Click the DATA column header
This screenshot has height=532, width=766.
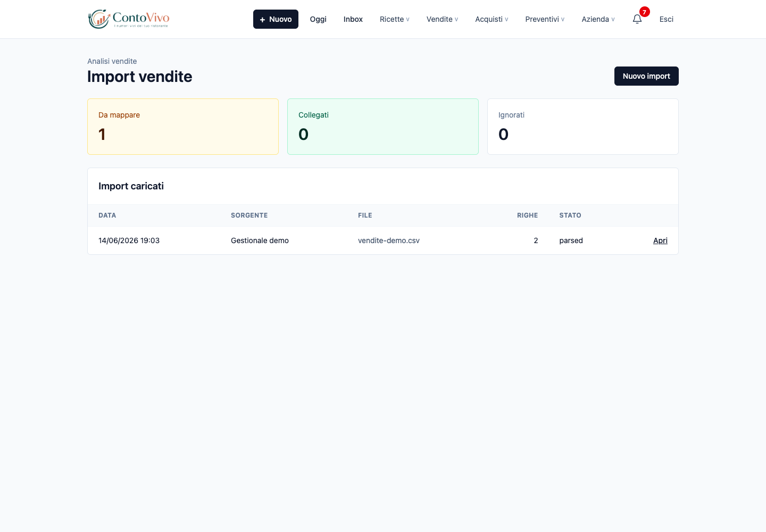(x=107, y=215)
